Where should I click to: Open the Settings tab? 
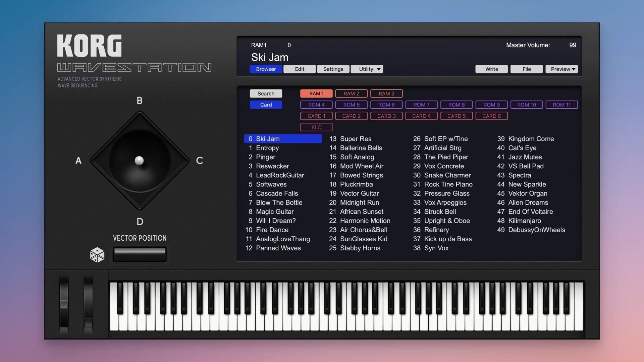tap(333, 69)
